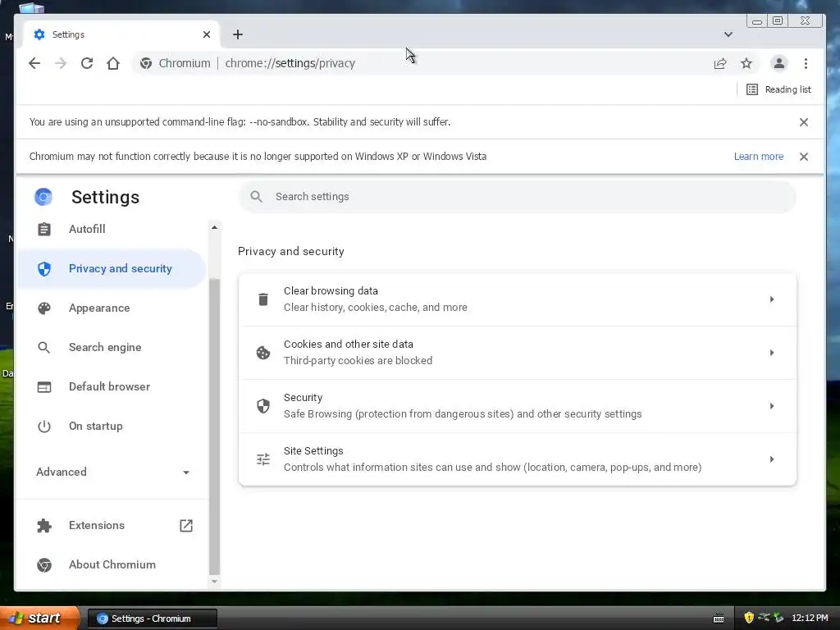Click the Chromium site info icon
Screen dimensions: 840x630
pos(146,63)
